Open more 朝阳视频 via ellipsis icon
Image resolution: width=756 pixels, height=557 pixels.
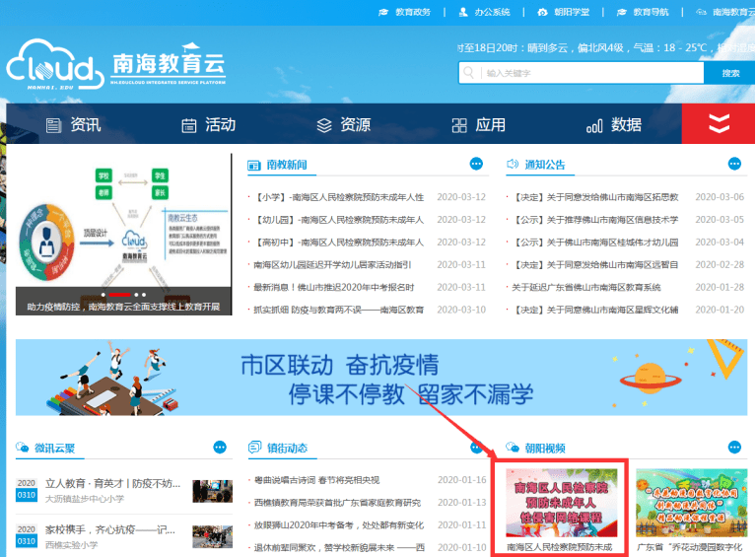pos(734,448)
